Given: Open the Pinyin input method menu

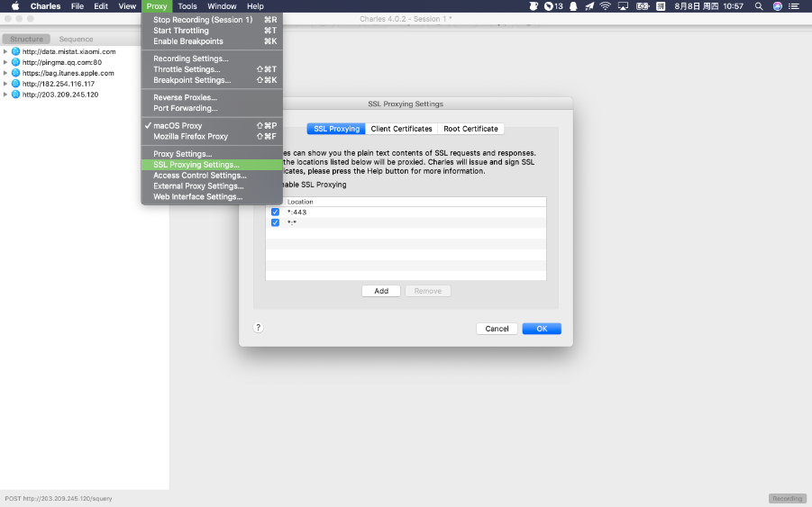Looking at the screenshot, I should pos(661,6).
